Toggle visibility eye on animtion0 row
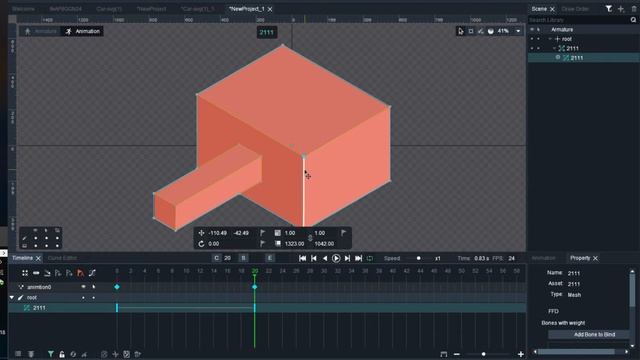The image size is (640, 360). point(83,287)
